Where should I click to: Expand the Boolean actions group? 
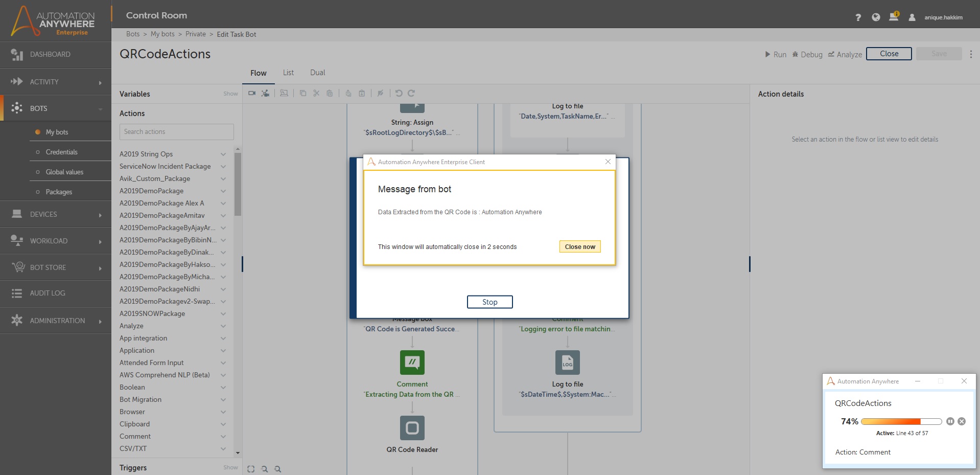223,387
